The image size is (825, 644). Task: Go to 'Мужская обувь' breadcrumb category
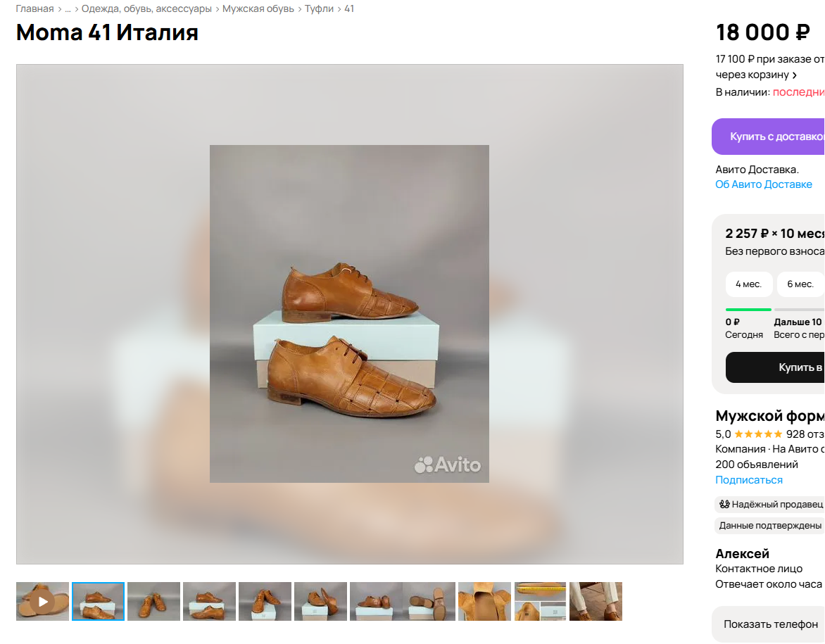[x=258, y=9]
